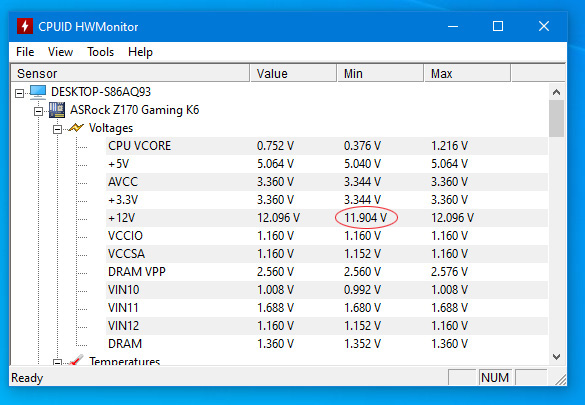
Task: Click the Sensor column header
Action: [130, 73]
